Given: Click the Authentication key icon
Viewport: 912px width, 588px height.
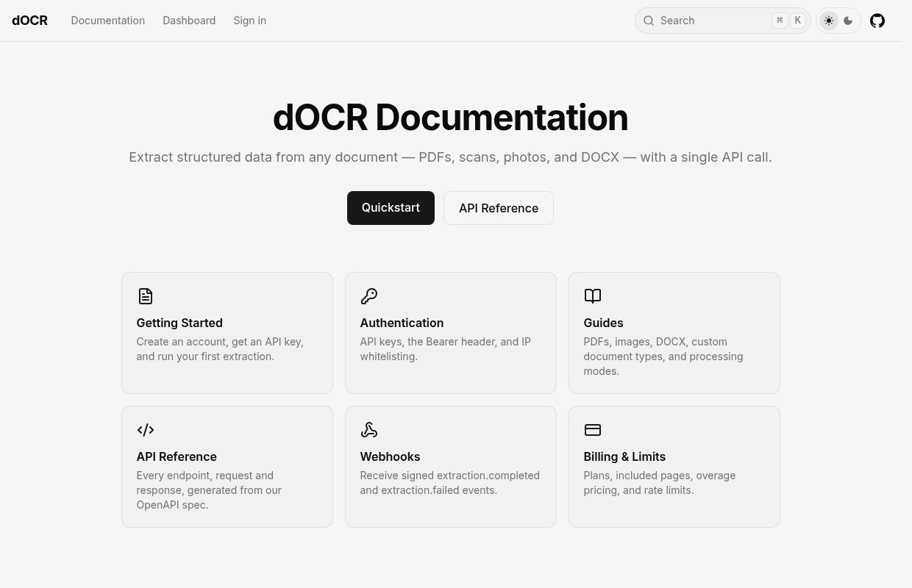Looking at the screenshot, I should click(369, 296).
